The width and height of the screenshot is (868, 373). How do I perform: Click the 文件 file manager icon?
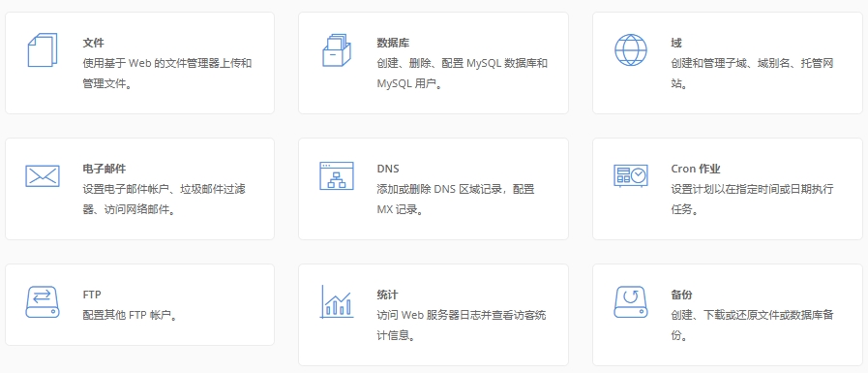point(43,49)
